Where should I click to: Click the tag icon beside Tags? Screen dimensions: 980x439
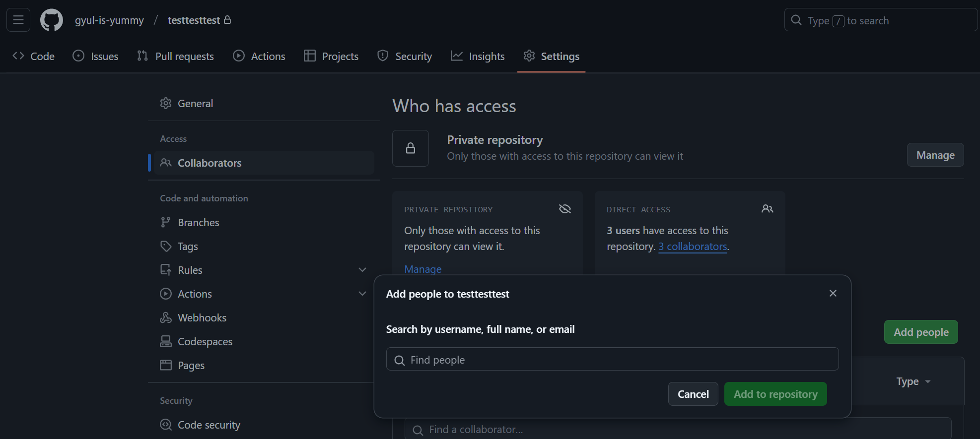[x=166, y=246]
